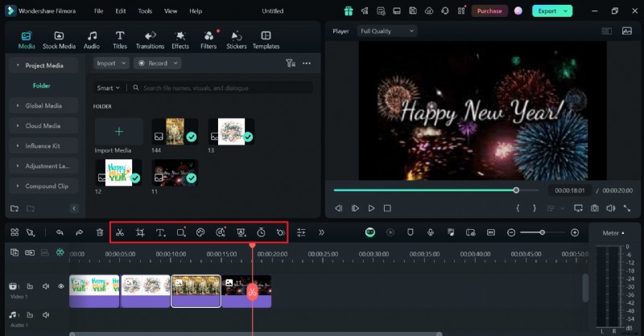
Task: Open the Record dropdown
Action: pos(158,64)
